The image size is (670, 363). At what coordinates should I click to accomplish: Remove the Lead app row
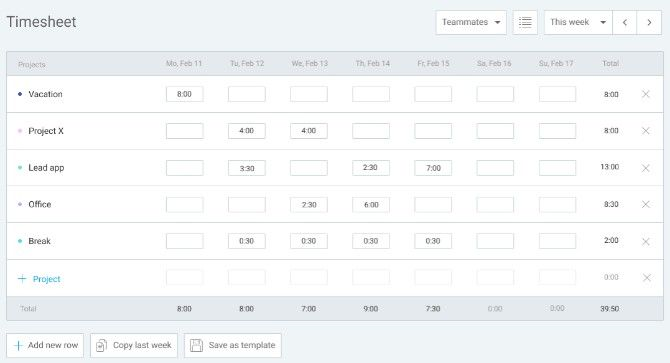coord(646,168)
